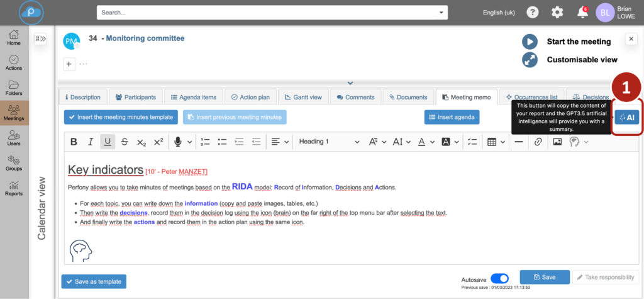Click the brain decision icon in the toolbar
This screenshot has height=299, width=644.
574,142
